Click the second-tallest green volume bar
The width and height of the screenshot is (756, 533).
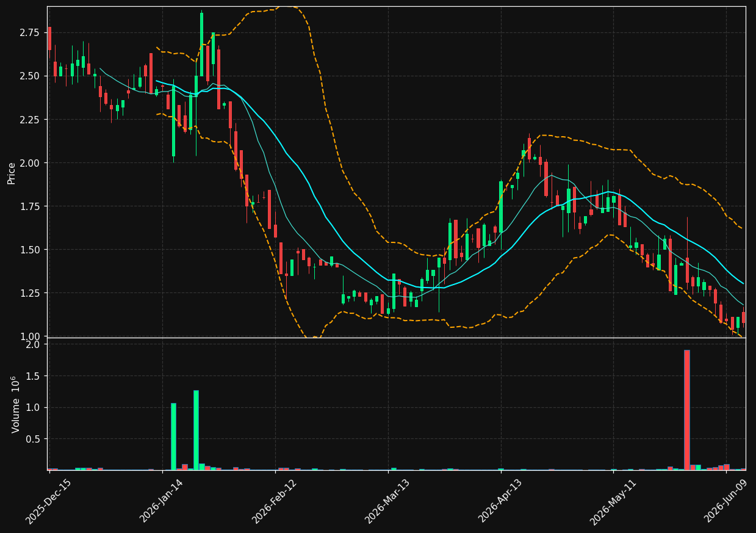(173, 437)
